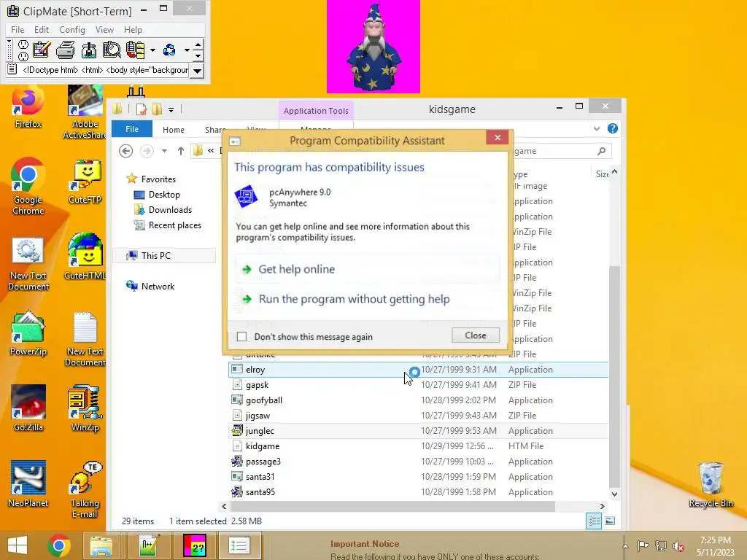Select the kidgame HTM file
Viewport: 747px width, 560px height.
[419, 446]
